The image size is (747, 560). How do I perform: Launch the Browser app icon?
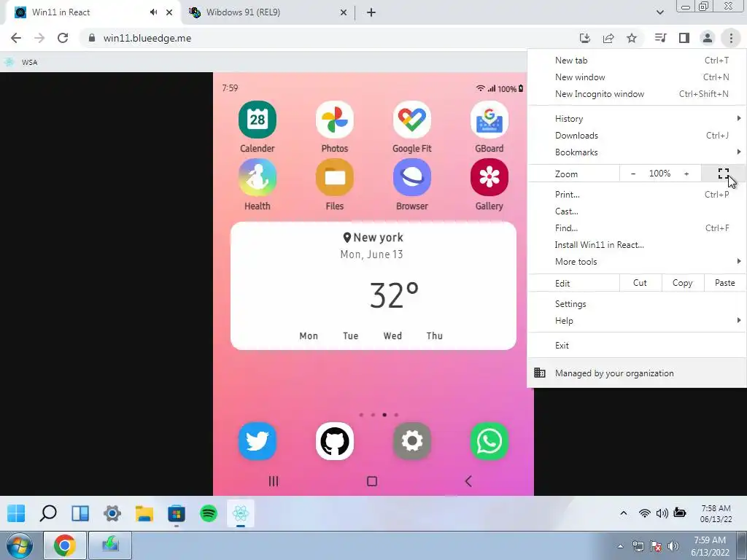click(411, 178)
